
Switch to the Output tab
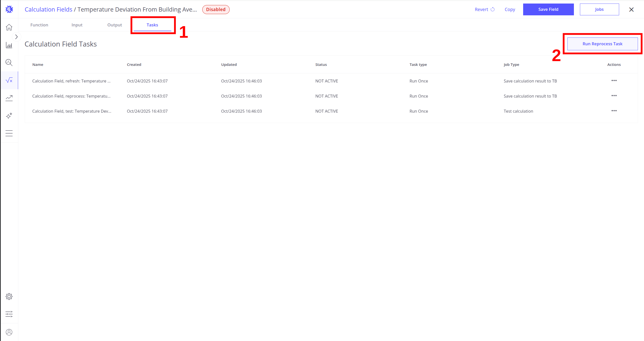[x=115, y=25]
